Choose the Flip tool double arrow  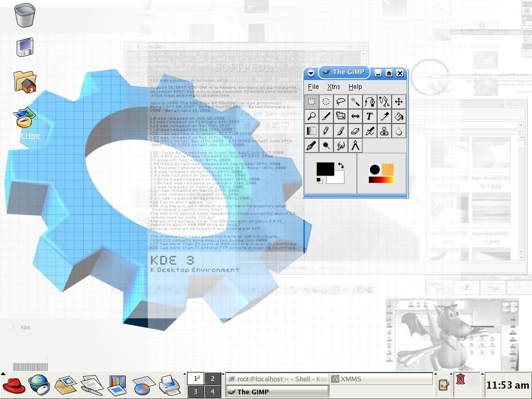[x=355, y=116]
